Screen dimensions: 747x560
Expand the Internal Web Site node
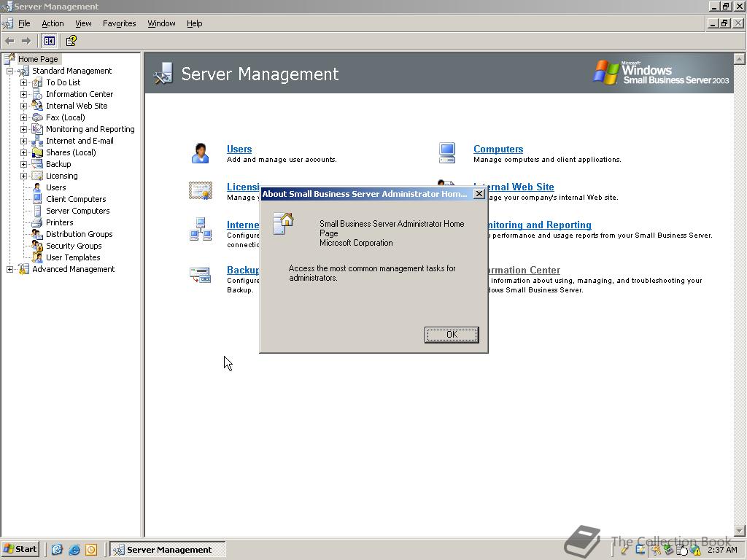[23, 106]
